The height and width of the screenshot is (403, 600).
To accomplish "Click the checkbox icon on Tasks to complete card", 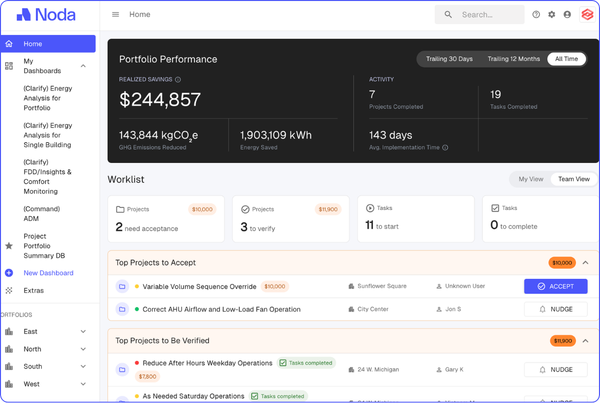I will [x=495, y=208].
